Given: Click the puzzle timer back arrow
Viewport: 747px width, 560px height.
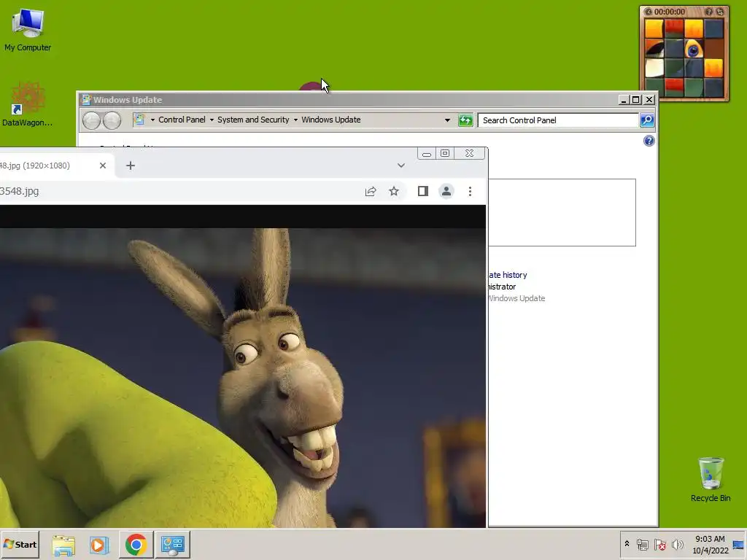Looking at the screenshot, I should [648, 12].
